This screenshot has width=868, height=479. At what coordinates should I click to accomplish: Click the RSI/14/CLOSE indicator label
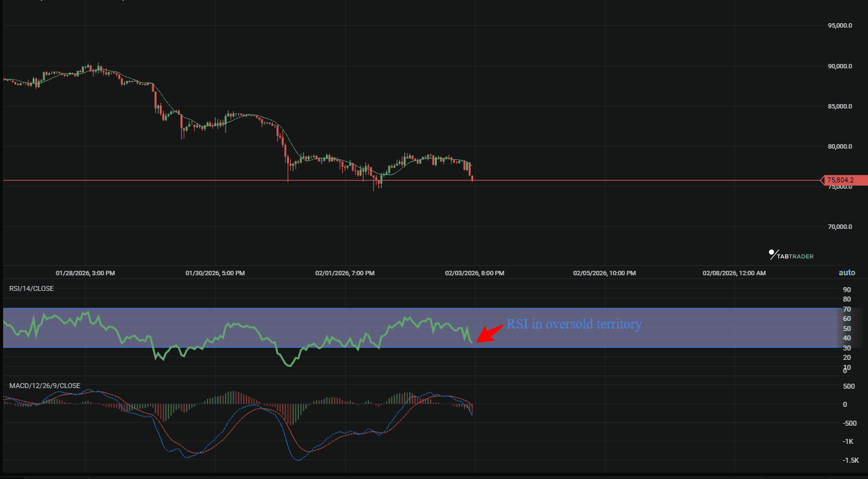pos(31,288)
